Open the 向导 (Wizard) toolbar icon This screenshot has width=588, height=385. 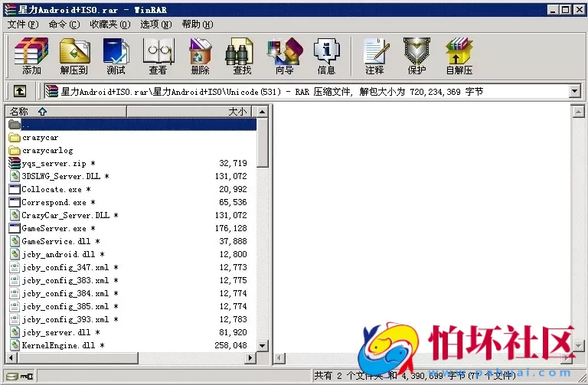tap(284, 56)
